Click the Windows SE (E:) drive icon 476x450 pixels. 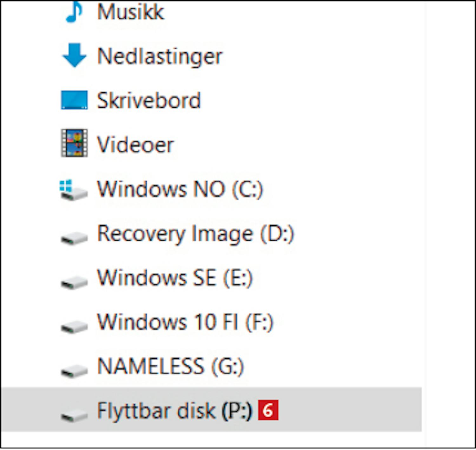pos(74,282)
